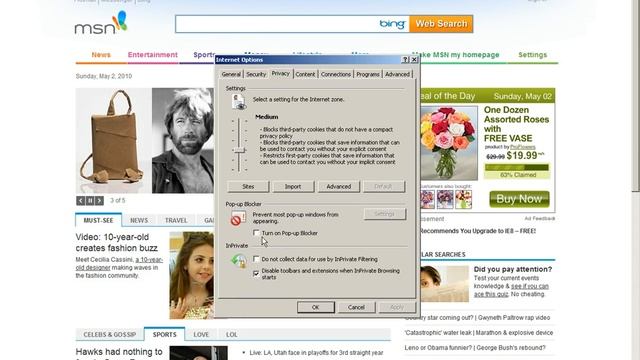Advance to next slide in MSN slideshow
Screen dimensions: 640x360
pos(99,200)
